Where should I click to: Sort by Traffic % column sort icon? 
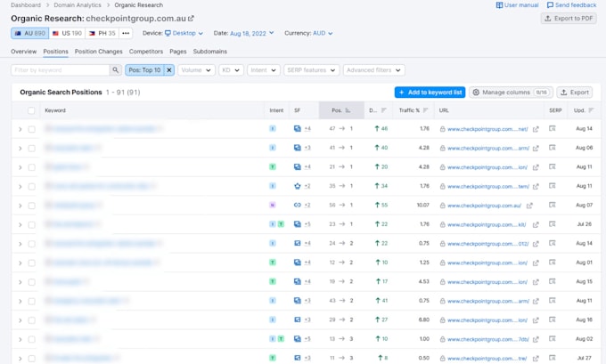[425, 110]
